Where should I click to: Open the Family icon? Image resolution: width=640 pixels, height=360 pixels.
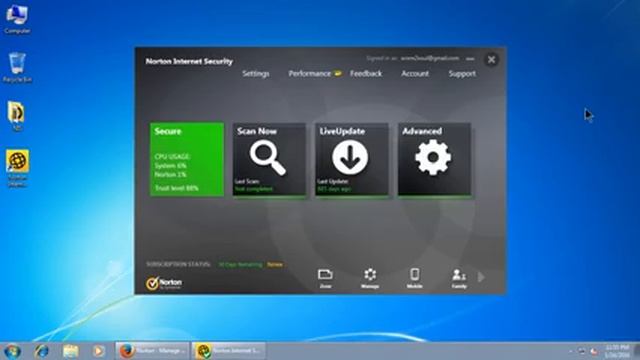[x=459, y=278]
